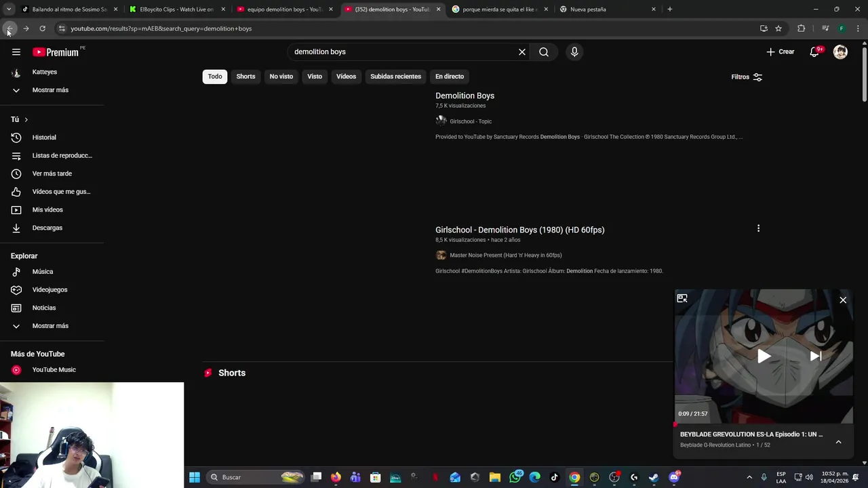The height and width of the screenshot is (488, 868).
Task: Open Chrome tab search dropdown arrow
Action: tap(9, 9)
